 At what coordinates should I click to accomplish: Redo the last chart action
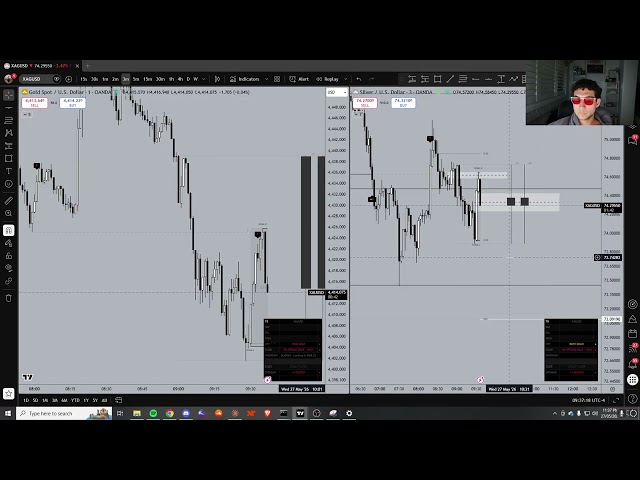pyautogui.click(x=371, y=79)
